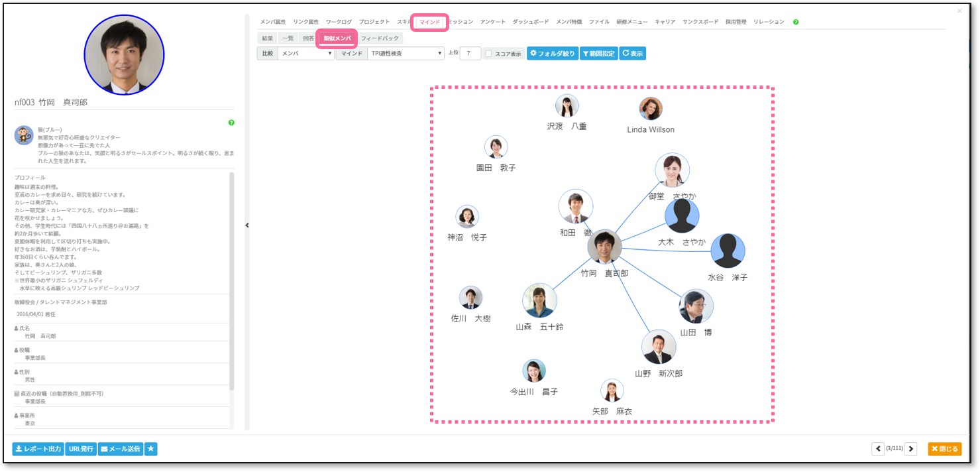Image resolution: width=980 pixels, height=472 pixels.
Task: Click the monkey personality type icon
Action: coord(24,135)
